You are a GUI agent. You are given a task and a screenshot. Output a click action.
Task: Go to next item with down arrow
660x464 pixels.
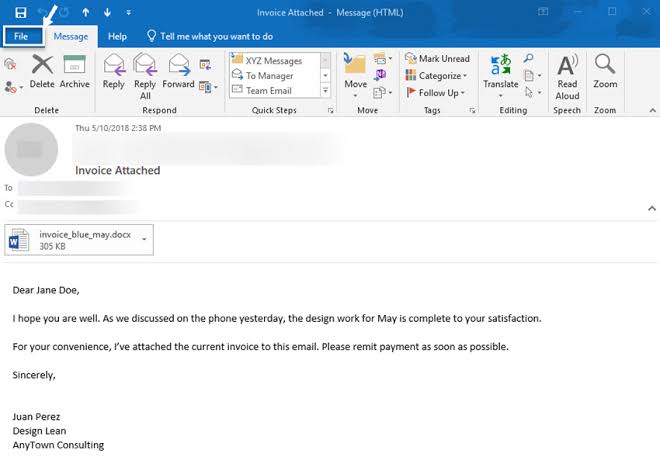tap(107, 13)
